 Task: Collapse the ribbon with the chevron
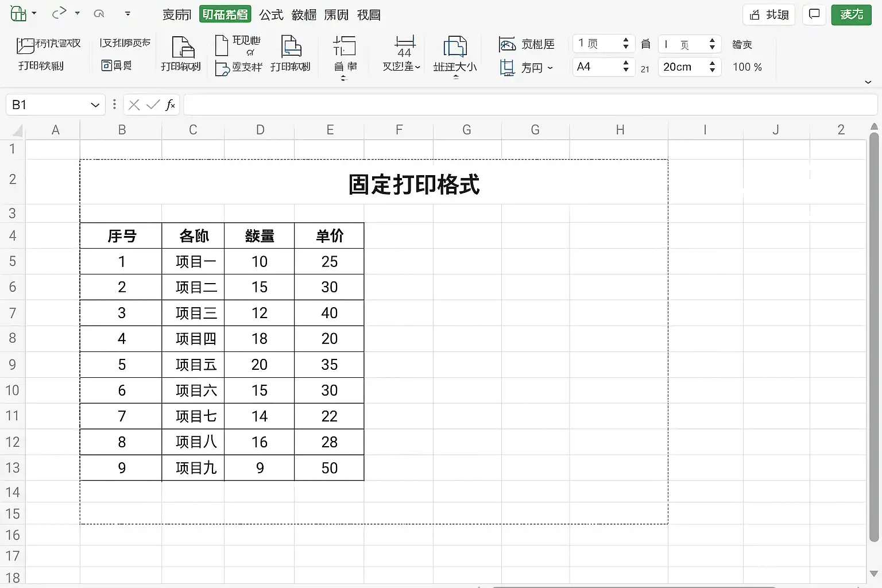click(x=868, y=82)
